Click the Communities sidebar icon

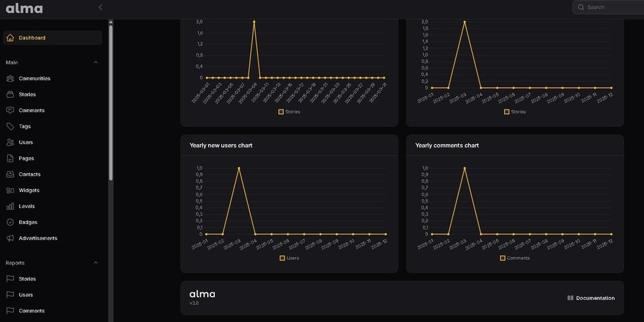click(10, 79)
